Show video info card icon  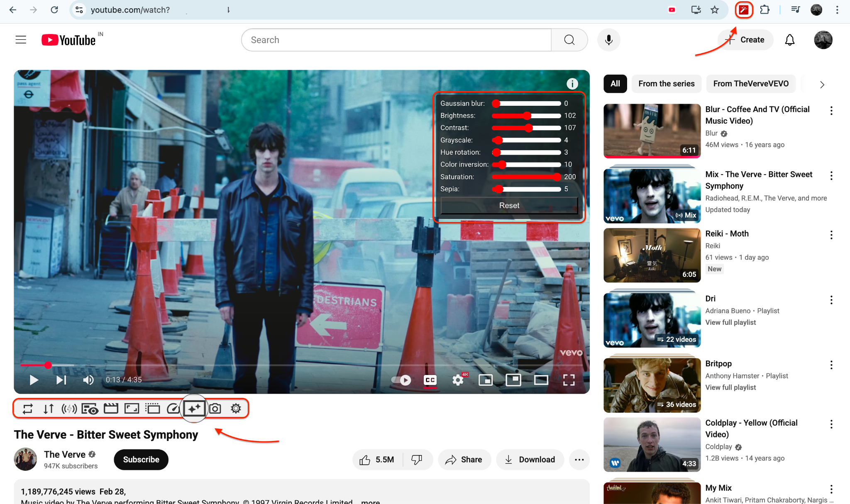[x=572, y=84]
